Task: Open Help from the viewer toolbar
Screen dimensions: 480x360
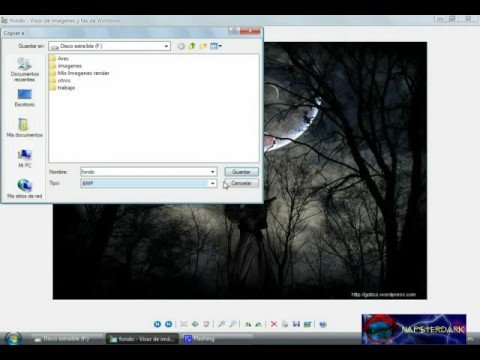Action: click(x=322, y=324)
